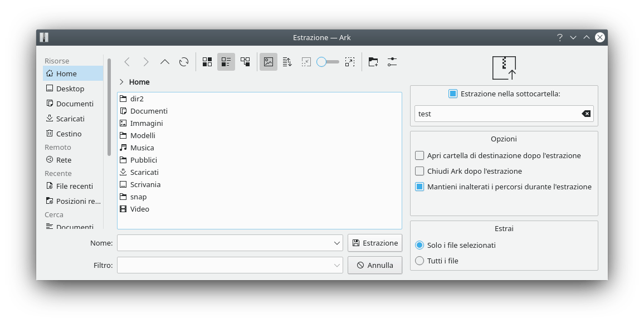The image size is (644, 323).
Task: Open the file dialog options icon
Action: click(392, 62)
